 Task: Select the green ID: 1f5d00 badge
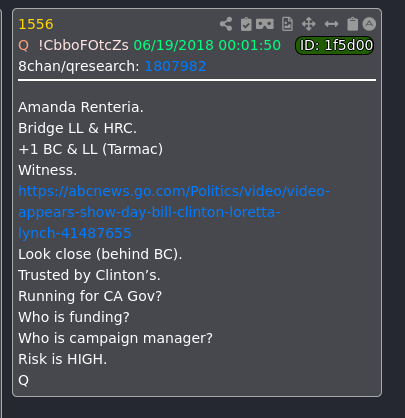[335, 45]
